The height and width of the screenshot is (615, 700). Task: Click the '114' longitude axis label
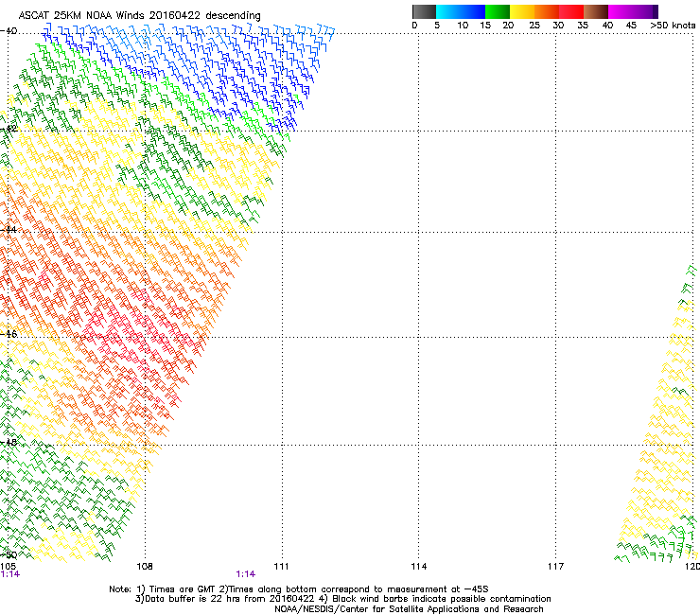click(x=419, y=567)
